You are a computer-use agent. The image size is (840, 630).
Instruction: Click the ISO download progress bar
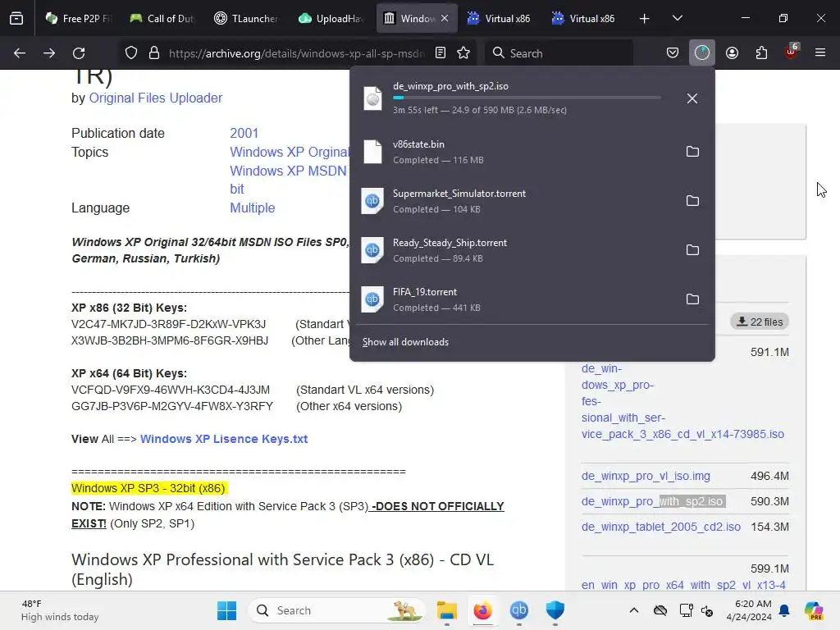[x=527, y=98]
